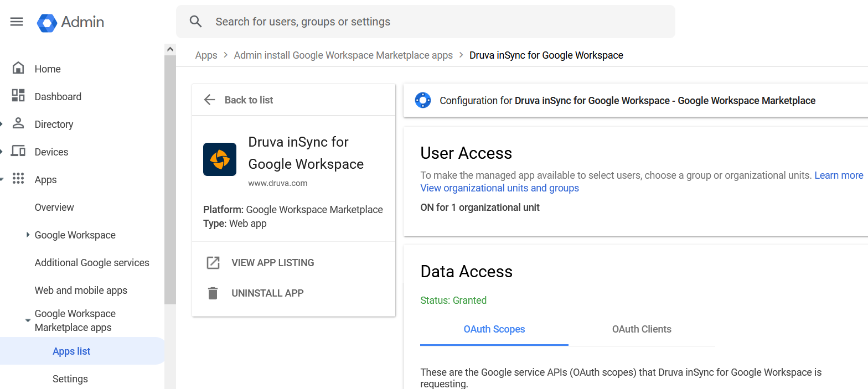Collapse the Apps section arrow
The width and height of the screenshot is (868, 389).
coord(2,179)
